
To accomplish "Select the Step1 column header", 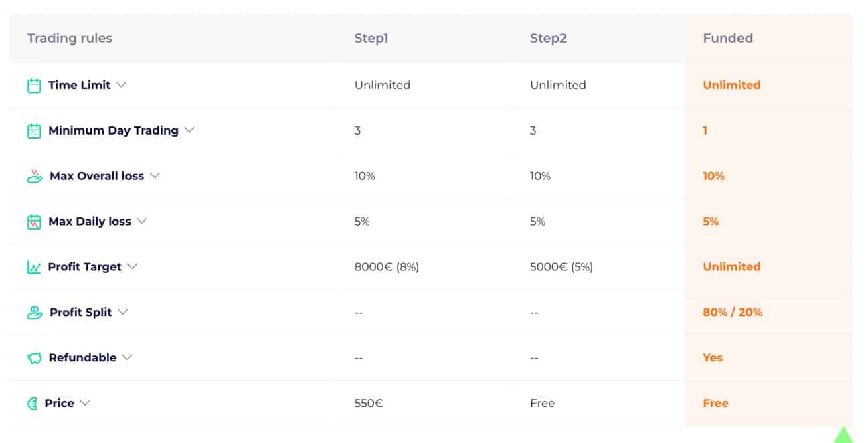I will [x=371, y=38].
